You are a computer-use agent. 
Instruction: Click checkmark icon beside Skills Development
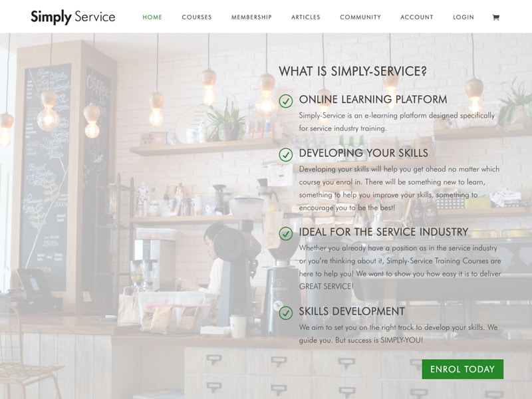[286, 313]
